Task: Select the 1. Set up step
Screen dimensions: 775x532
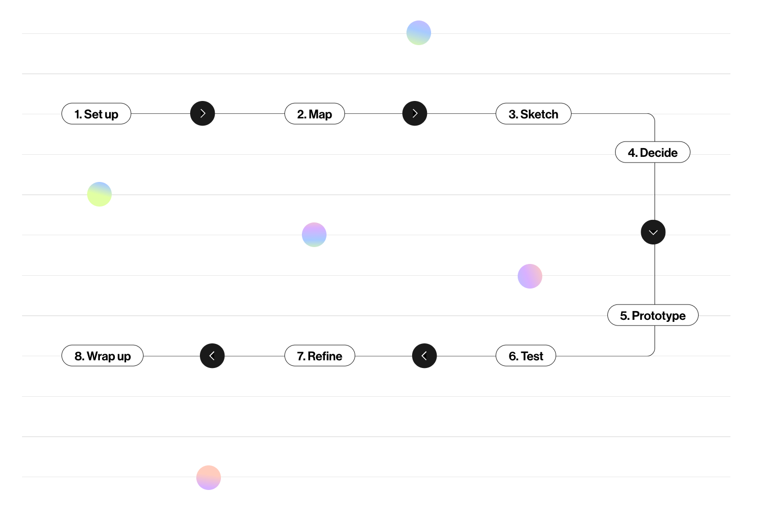Action: [96, 114]
